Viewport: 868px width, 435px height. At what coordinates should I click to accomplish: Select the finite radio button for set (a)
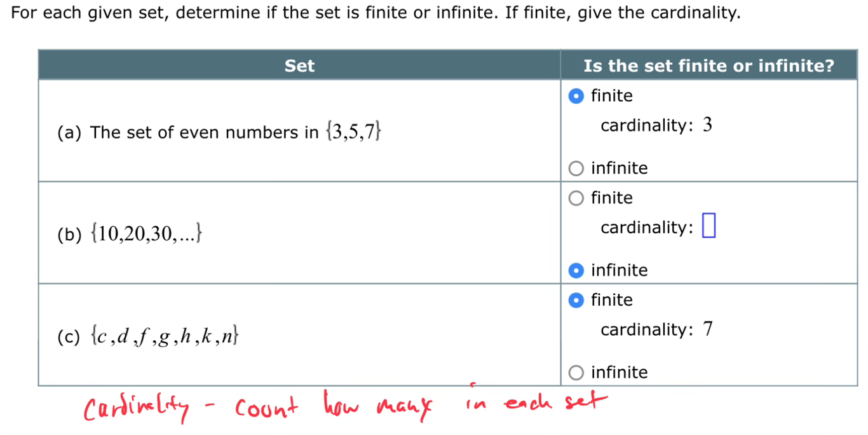click(x=576, y=96)
